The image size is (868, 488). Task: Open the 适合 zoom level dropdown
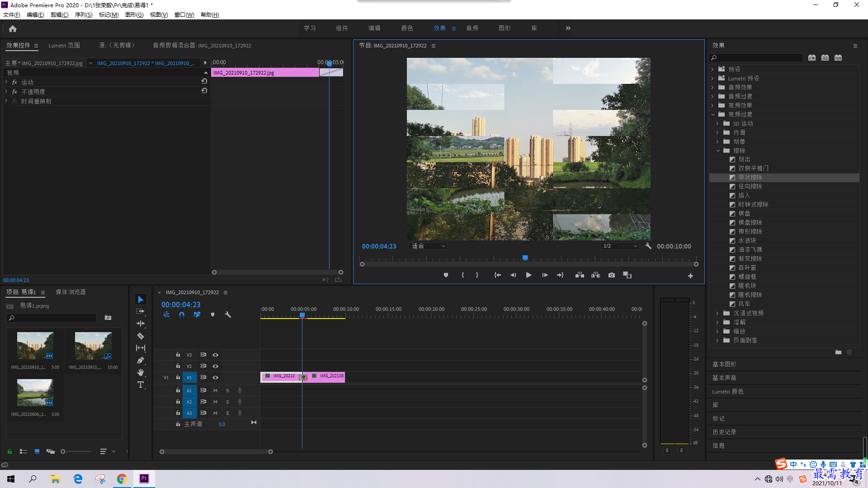click(x=428, y=246)
